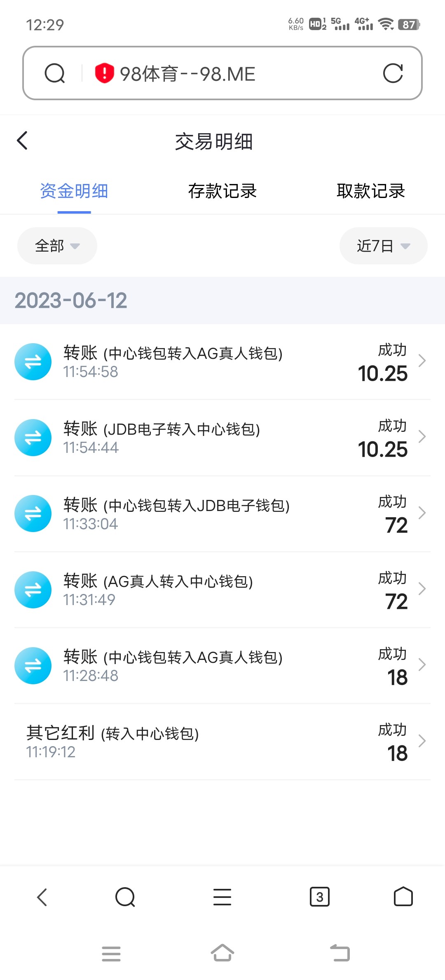445x980 pixels.
Task: Open JDB电子转入中心钱包 transfer record
Action: [x=206, y=437]
